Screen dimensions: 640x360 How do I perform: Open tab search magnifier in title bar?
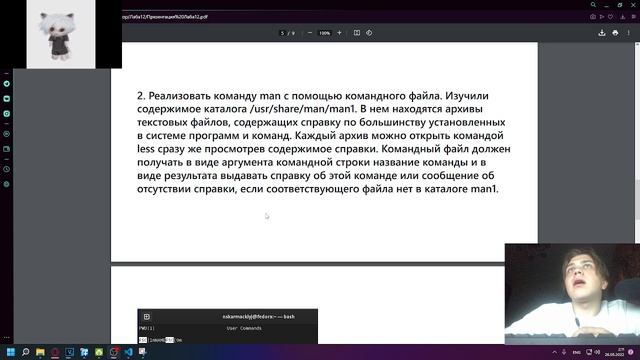(593, 5)
